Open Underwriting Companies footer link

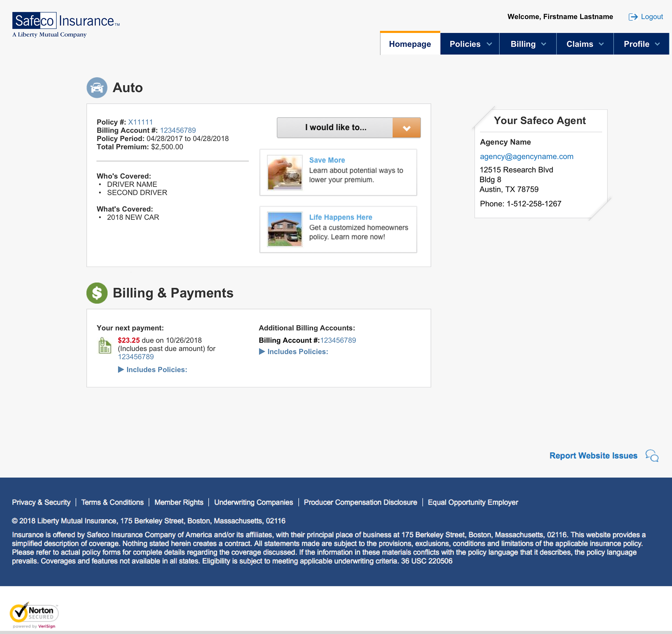point(253,502)
